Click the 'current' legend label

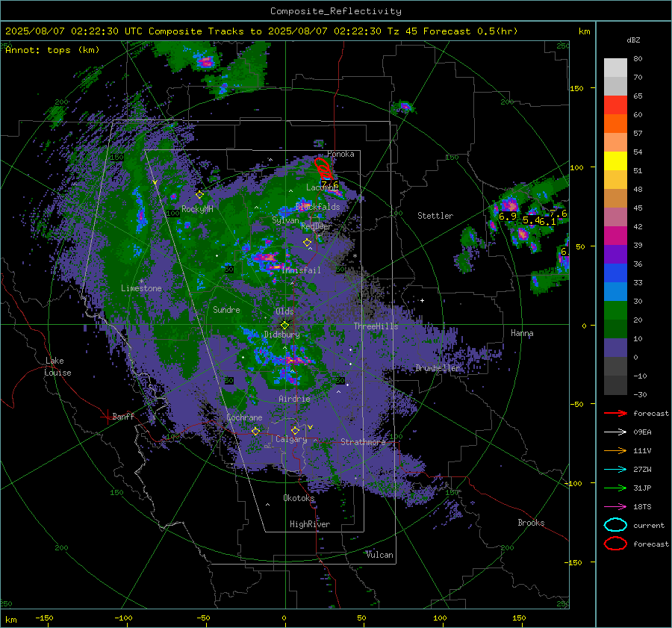coord(649,526)
